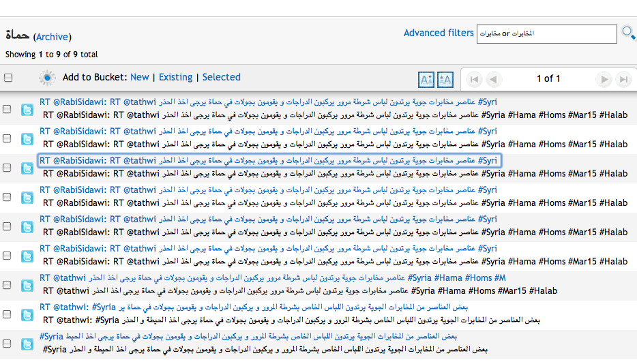This screenshot has height=364, width=637.
Task: Click the Selected bucket link
Action: coord(222,77)
